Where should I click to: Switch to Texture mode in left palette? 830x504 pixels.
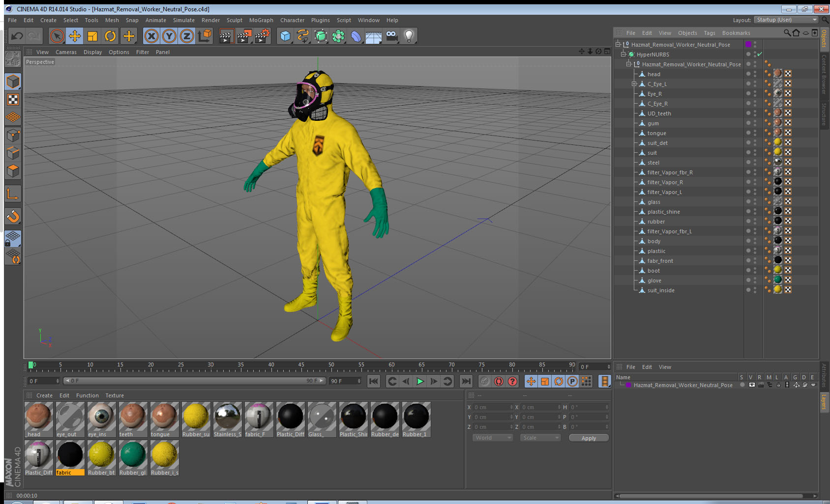(13, 100)
